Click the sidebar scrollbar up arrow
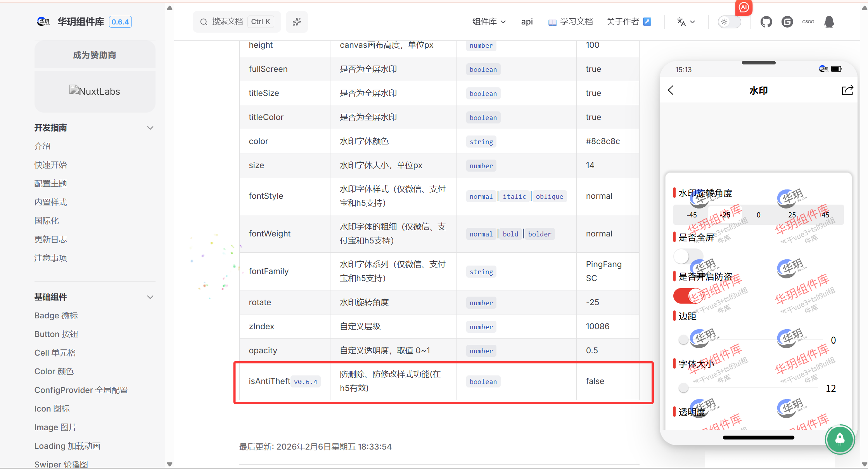 tap(169, 7)
